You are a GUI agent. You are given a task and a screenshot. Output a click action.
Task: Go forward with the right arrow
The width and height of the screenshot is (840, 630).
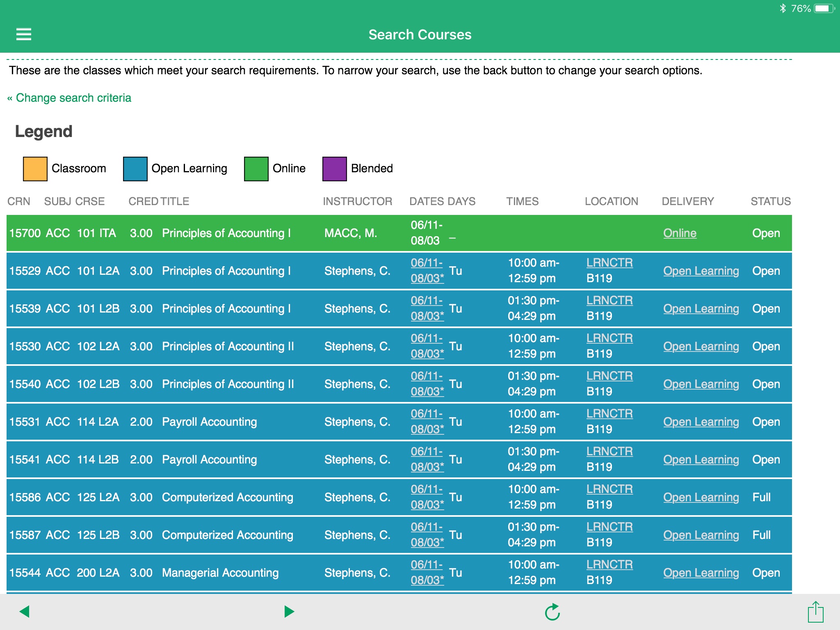click(289, 612)
